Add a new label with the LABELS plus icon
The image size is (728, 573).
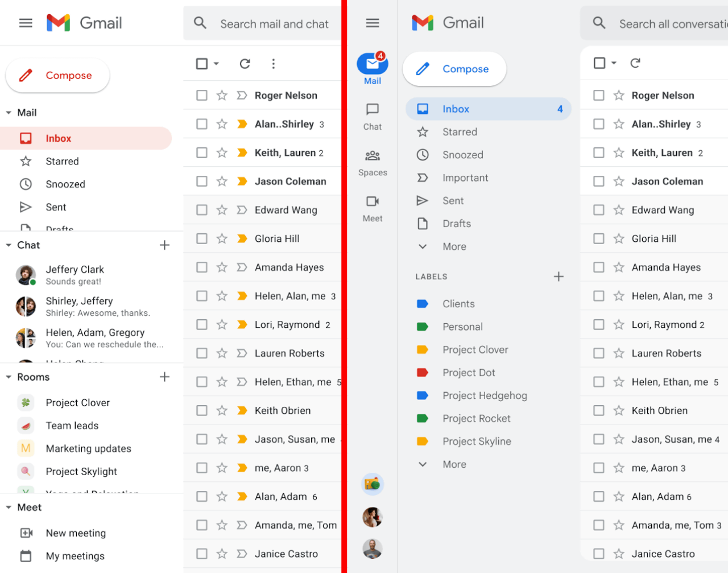(559, 277)
